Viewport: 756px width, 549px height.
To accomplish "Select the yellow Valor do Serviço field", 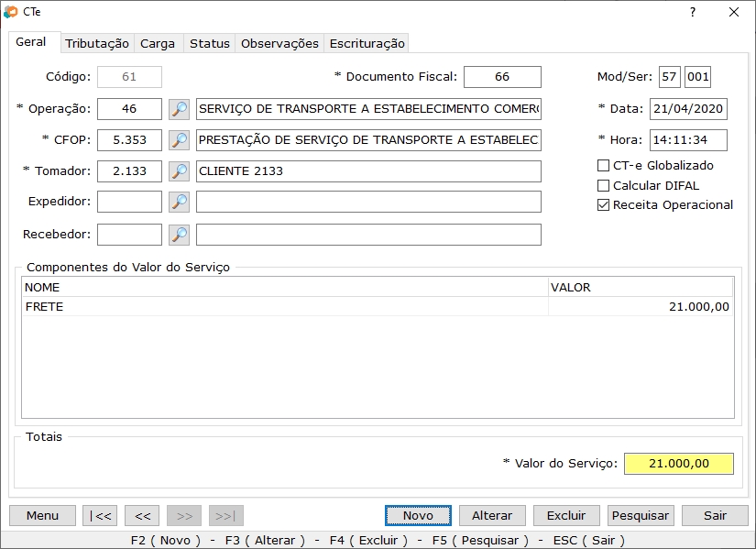I will coord(677,463).
